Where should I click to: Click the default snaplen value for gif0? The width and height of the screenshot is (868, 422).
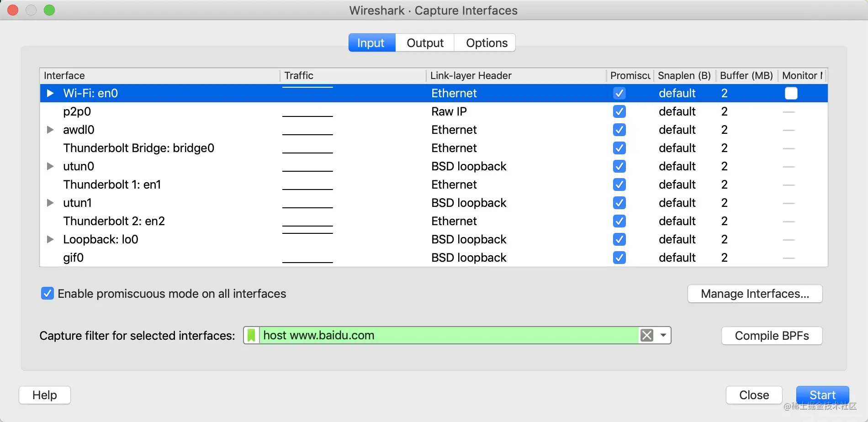click(x=677, y=258)
